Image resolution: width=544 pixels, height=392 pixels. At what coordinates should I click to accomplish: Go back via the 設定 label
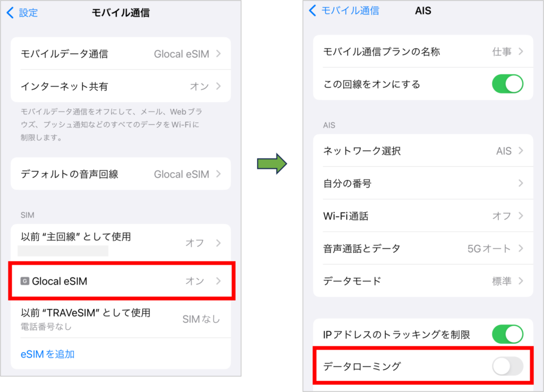[x=28, y=13]
